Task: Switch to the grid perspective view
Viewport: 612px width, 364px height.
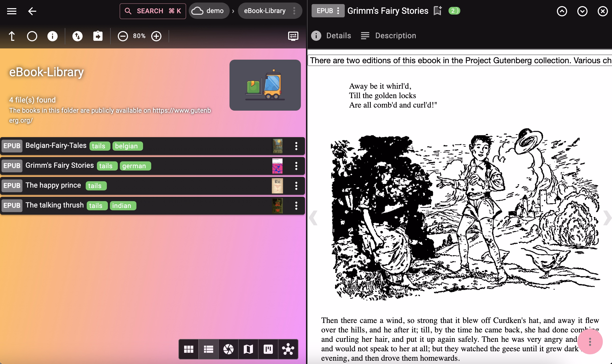Action: 189,349
